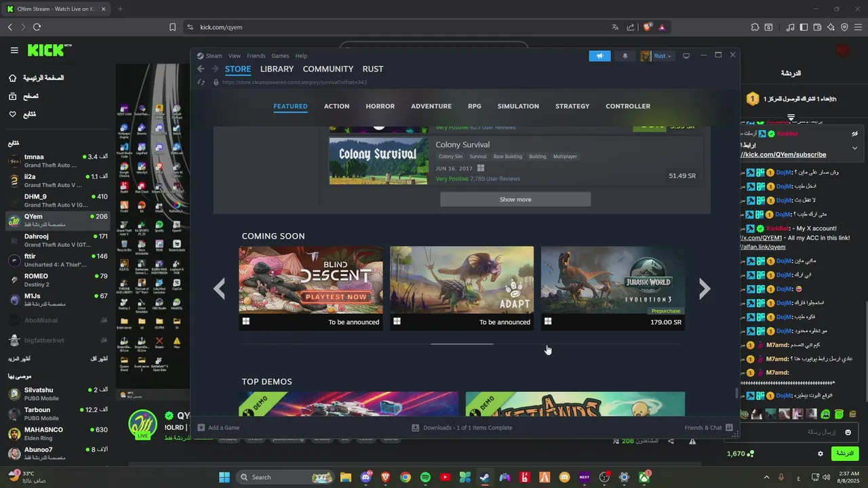This screenshot has height=488, width=868.
Task: Click the Colony Survival thumbnail image
Action: pyautogui.click(x=378, y=161)
